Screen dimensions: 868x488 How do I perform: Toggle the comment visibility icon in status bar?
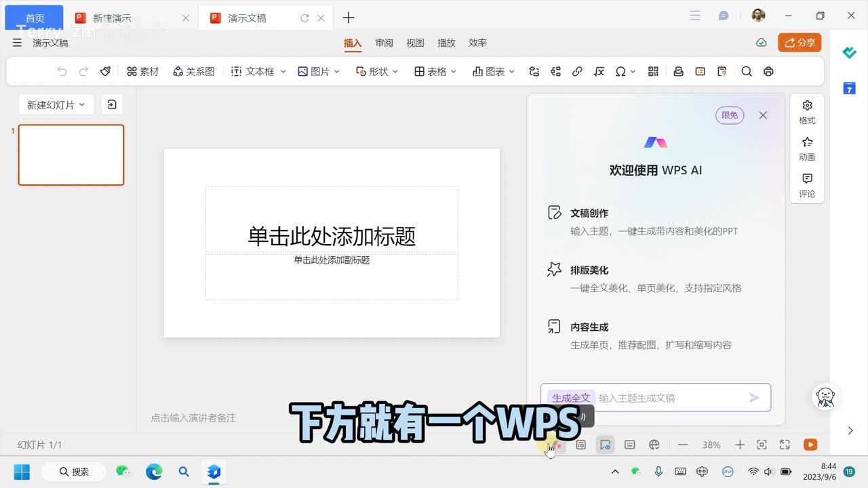(606, 445)
